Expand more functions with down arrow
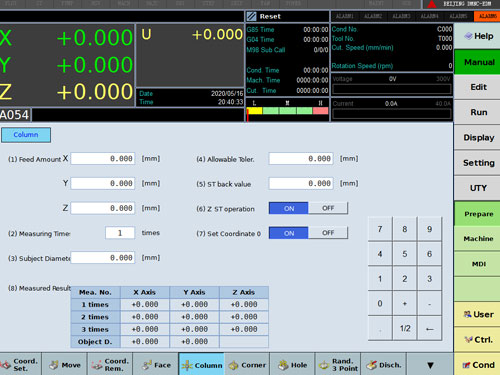500x375 pixels. [430, 364]
